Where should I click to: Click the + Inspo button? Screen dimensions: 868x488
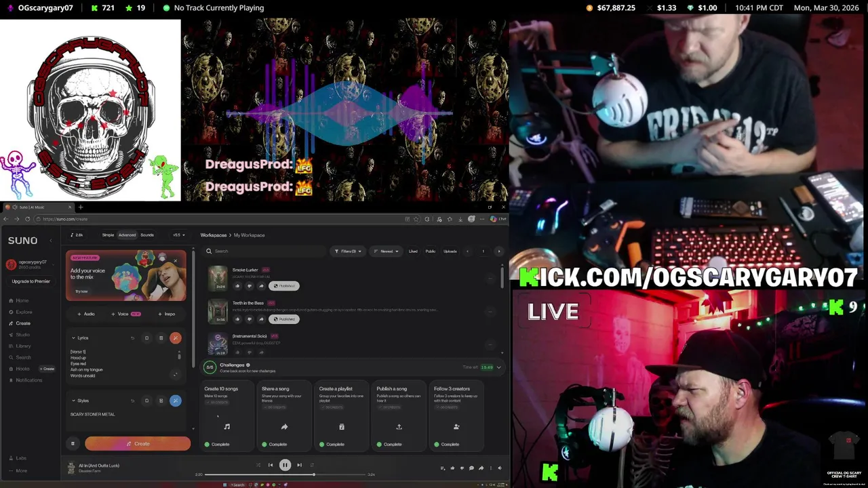[166, 314]
